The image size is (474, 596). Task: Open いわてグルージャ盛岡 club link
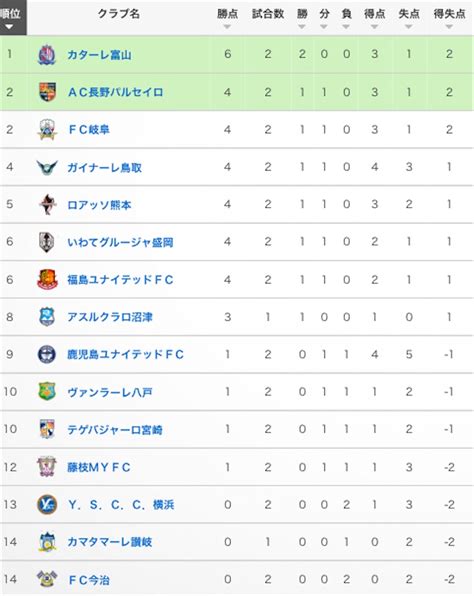point(120,242)
